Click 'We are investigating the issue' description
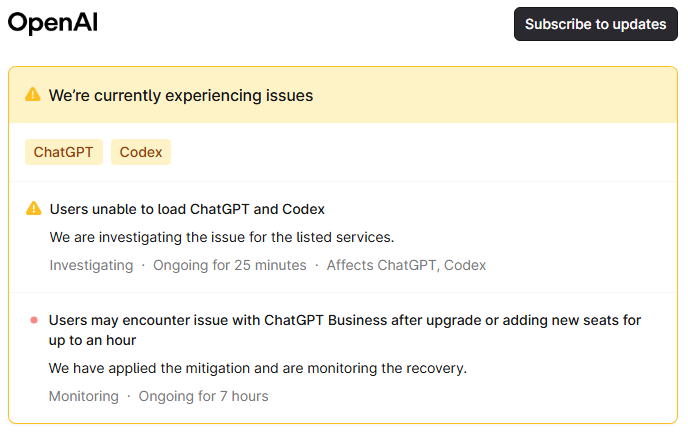 coord(222,237)
